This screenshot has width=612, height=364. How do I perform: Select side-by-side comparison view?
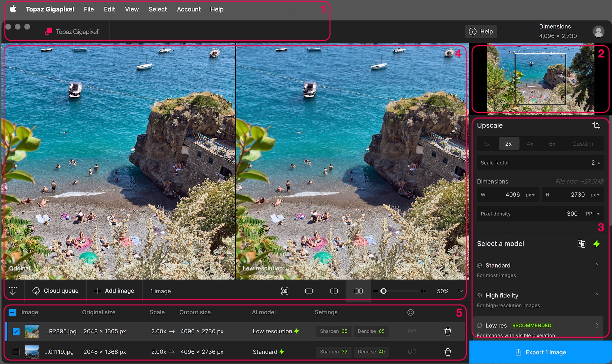coord(359,291)
